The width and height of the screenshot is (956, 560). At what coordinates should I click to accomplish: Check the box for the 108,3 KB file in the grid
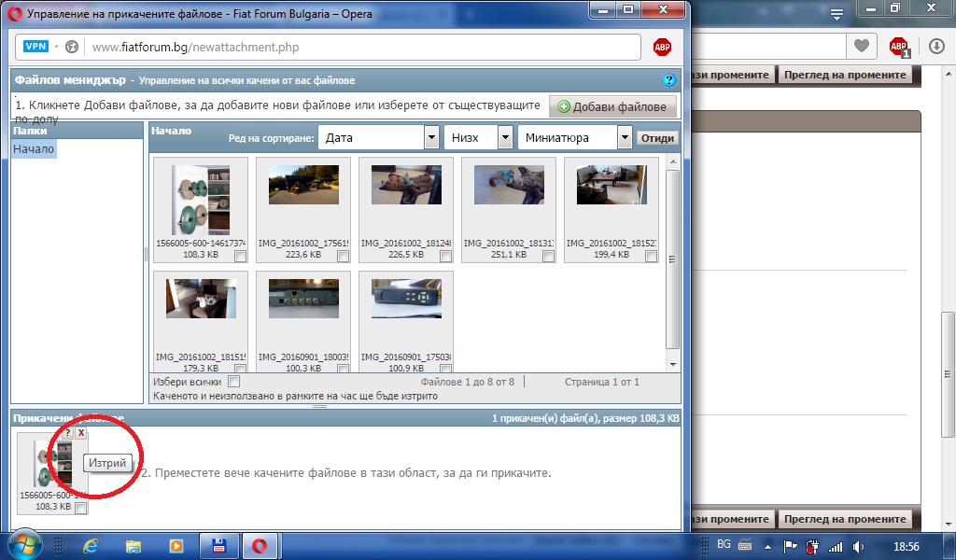click(x=240, y=257)
